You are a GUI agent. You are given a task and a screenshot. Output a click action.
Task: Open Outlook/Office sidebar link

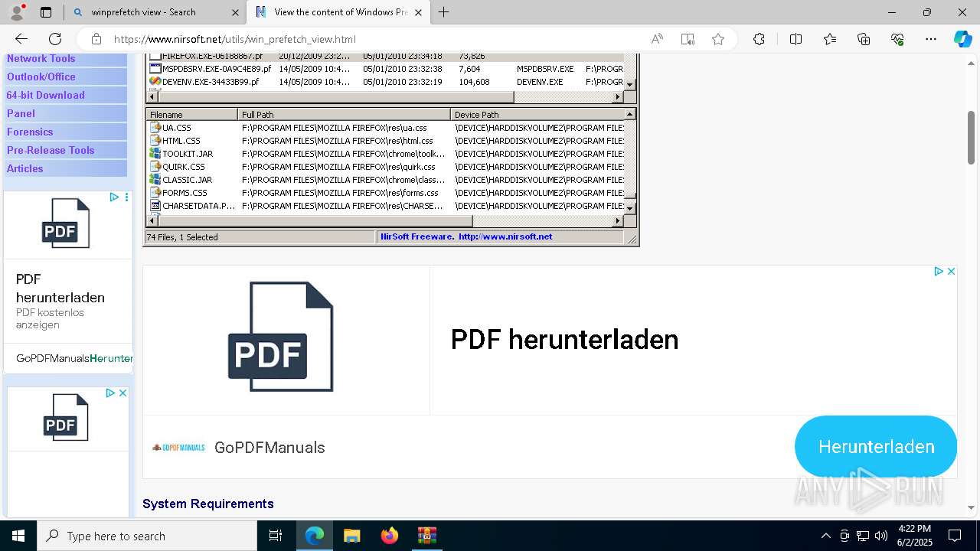(x=41, y=77)
